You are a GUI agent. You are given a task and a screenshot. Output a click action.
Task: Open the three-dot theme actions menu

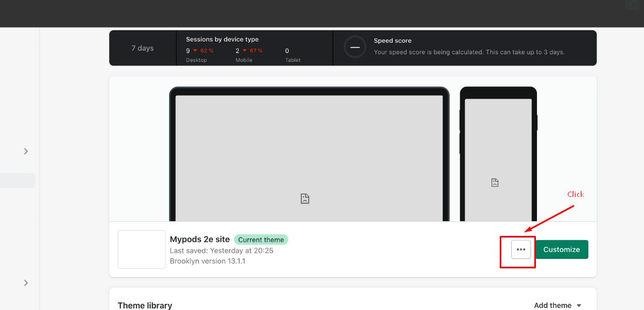(521, 249)
